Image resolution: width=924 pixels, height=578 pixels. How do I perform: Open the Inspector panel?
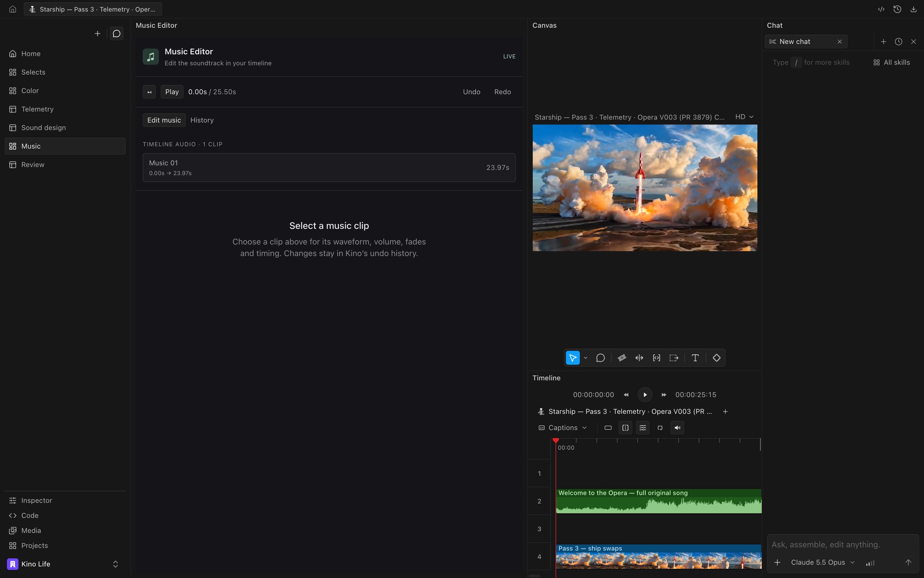pyautogui.click(x=65, y=501)
